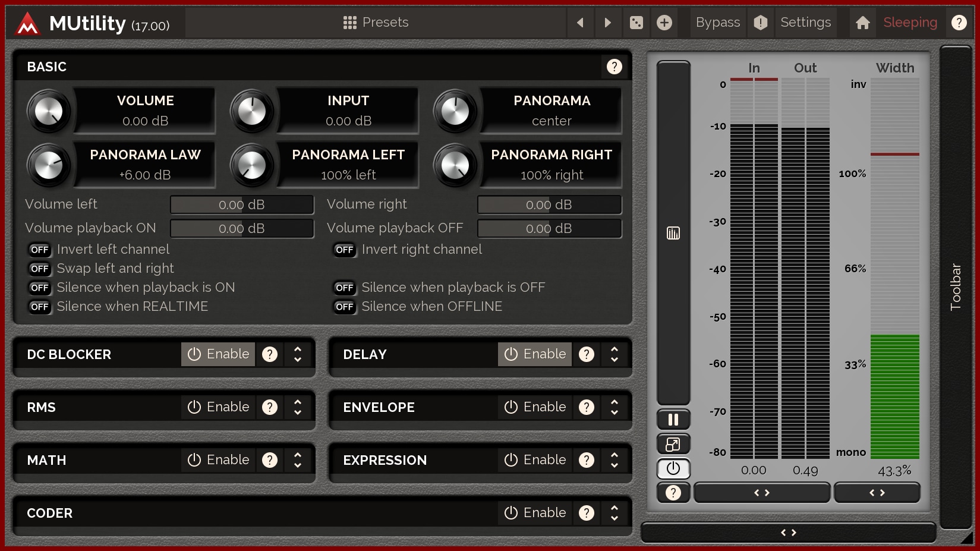Screen dimensions: 980x551
Task: Expand the CODER section with its arrows
Action: tap(615, 513)
